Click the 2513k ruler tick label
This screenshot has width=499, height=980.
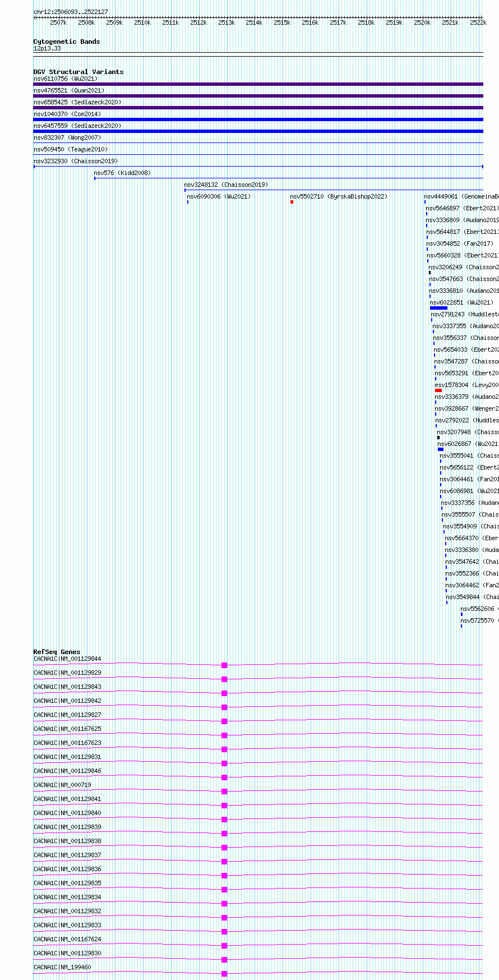coord(227,22)
